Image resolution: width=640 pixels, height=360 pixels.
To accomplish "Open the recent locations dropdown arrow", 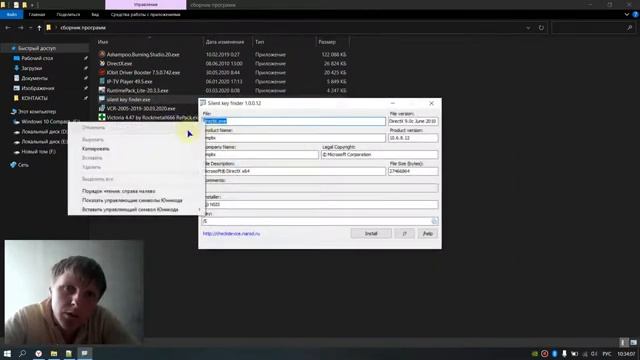I will click(x=30, y=28).
